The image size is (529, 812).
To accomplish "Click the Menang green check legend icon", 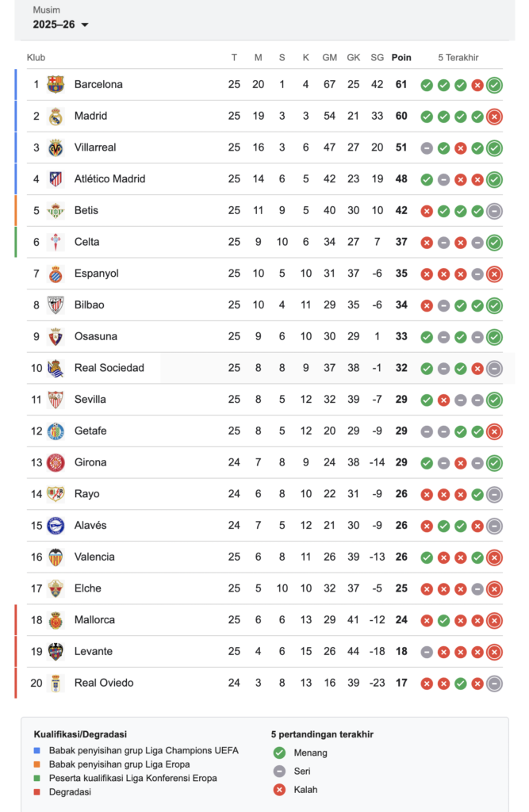I will pos(278,753).
